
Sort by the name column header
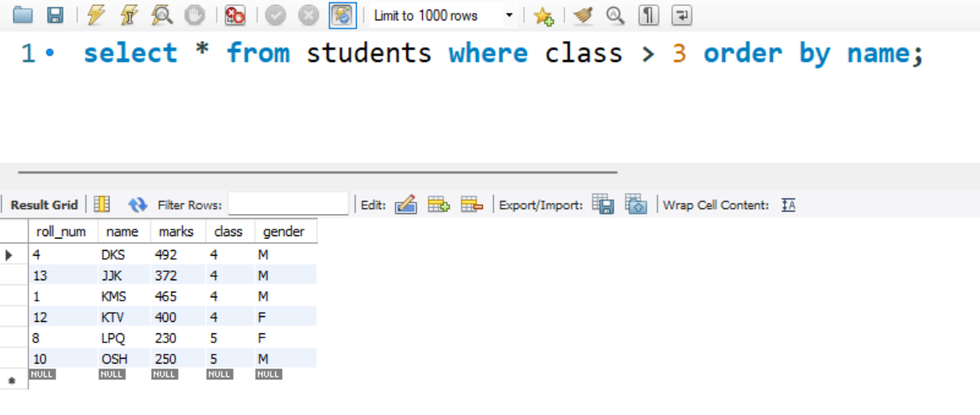point(124,231)
